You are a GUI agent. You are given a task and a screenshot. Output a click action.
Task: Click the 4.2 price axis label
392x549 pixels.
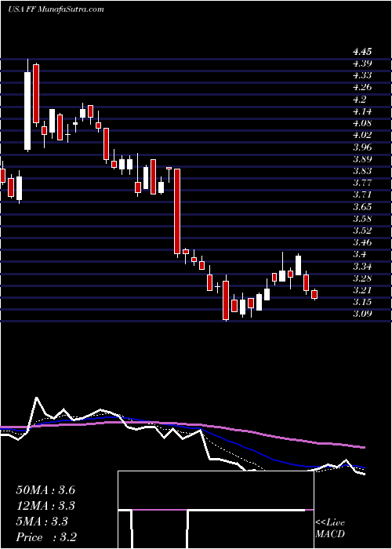pyautogui.click(x=359, y=100)
